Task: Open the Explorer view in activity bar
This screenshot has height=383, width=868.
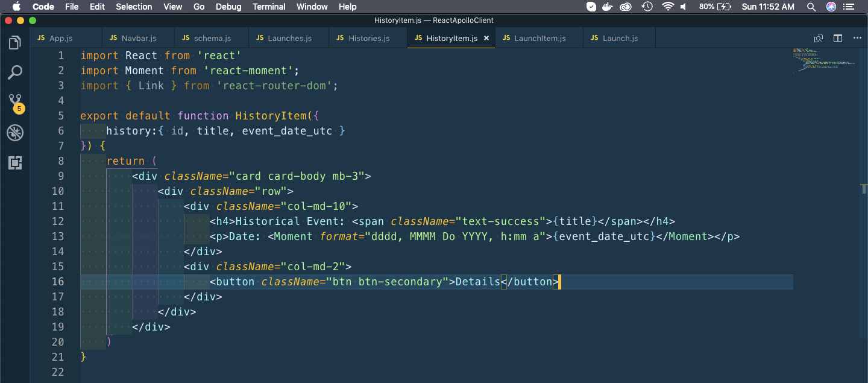Action: (x=15, y=43)
